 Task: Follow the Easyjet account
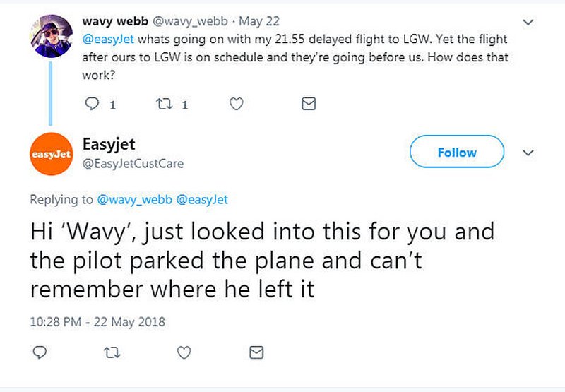[x=457, y=152]
